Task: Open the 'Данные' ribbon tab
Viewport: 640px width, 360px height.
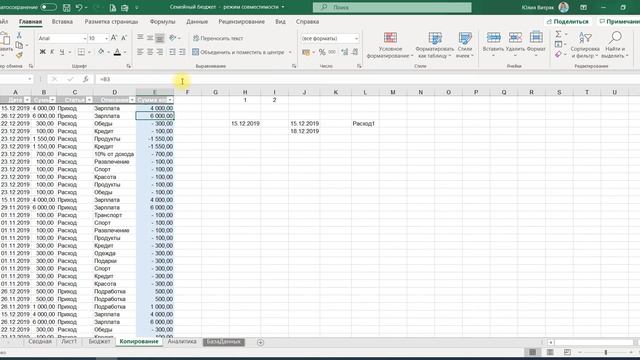Action: tap(197, 22)
